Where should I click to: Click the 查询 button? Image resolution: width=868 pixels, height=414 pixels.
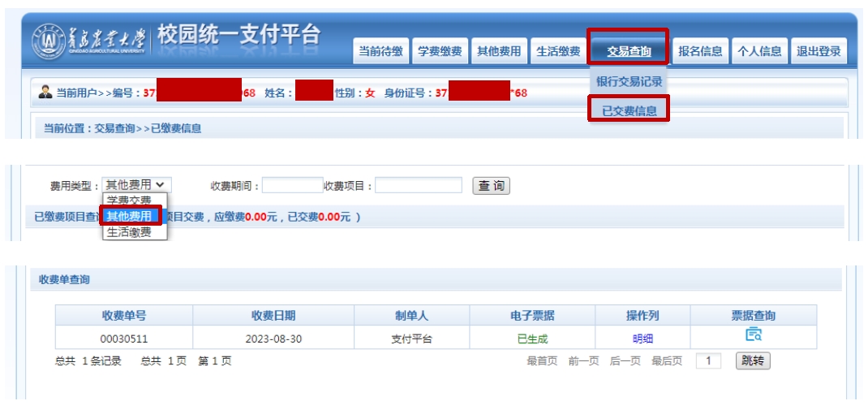pyautogui.click(x=491, y=186)
